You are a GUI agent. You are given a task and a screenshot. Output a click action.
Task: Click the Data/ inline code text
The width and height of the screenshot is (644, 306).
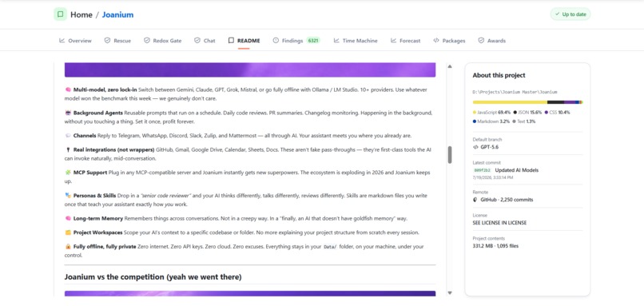(330, 247)
